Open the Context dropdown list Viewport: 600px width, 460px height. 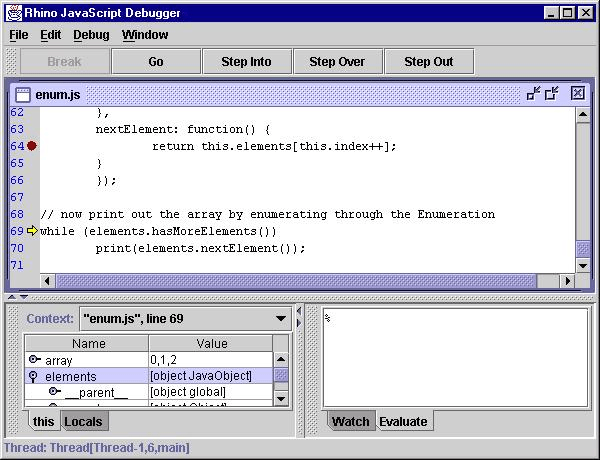coord(281,320)
